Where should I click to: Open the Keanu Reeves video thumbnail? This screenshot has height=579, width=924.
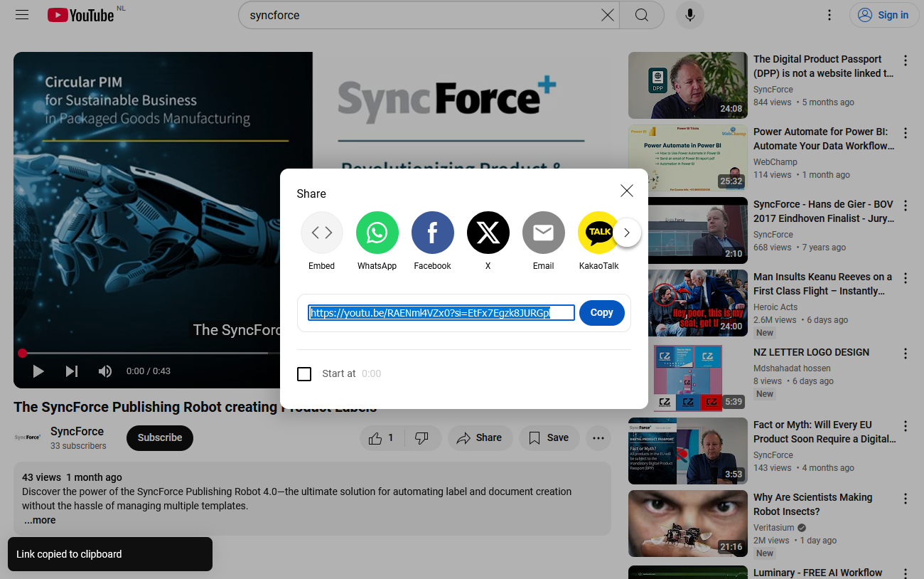point(688,303)
